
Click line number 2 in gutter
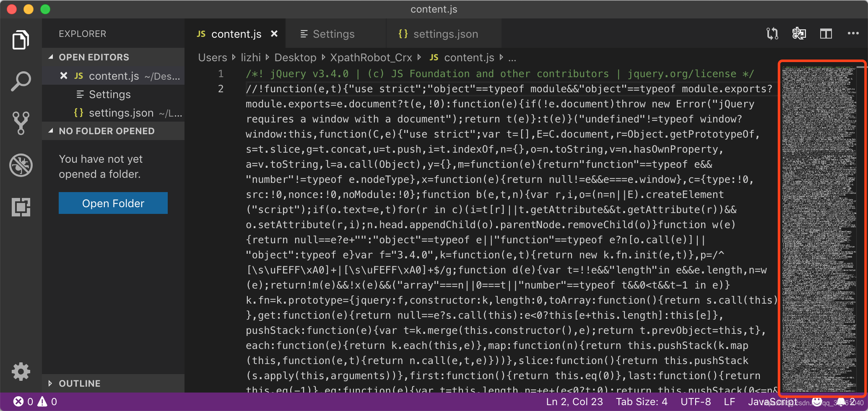click(221, 89)
